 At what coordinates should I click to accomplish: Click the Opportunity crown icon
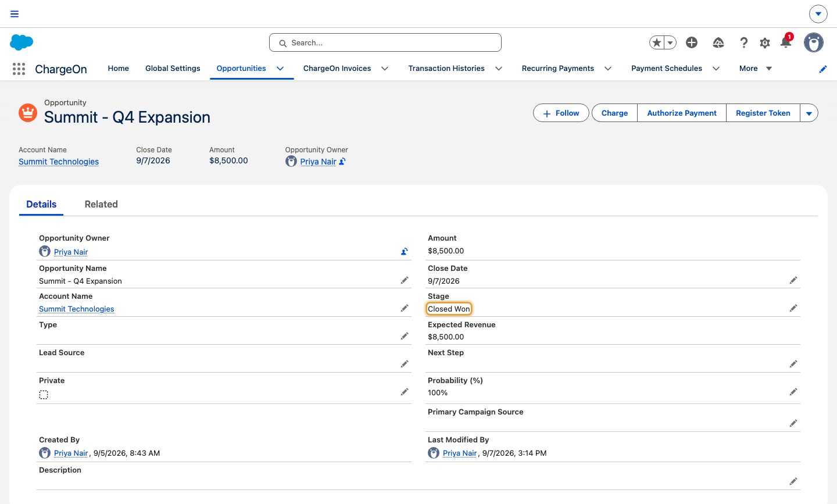[28, 113]
